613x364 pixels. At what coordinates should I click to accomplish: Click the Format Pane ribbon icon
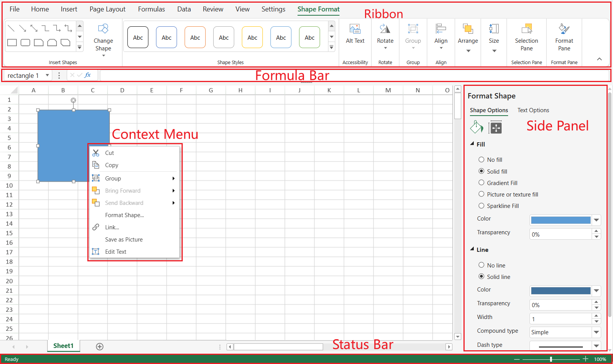[564, 29]
